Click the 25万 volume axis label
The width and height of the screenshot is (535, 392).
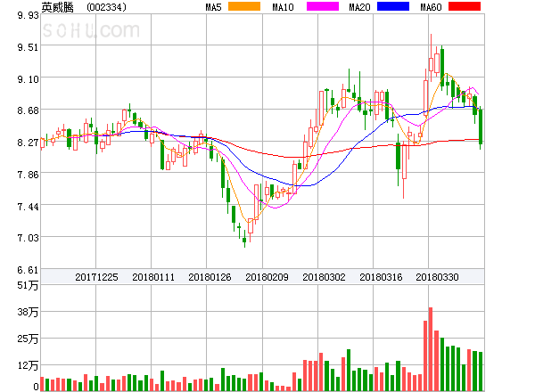[x=28, y=339]
